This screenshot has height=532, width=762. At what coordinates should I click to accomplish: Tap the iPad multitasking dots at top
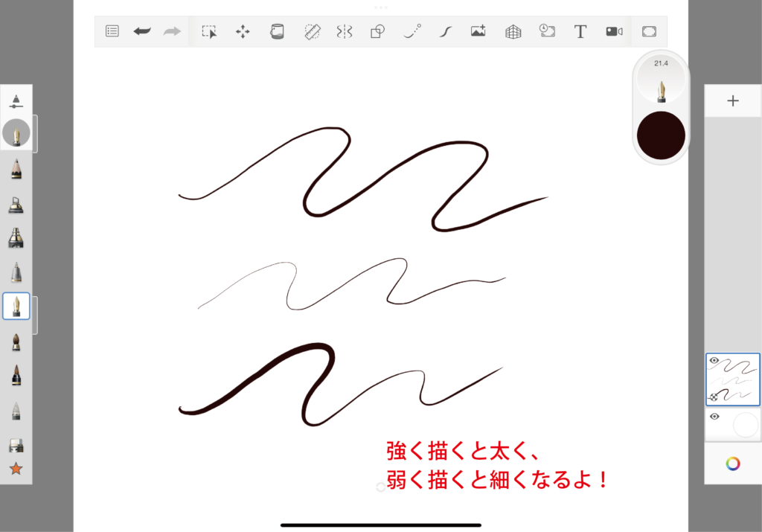coord(380,7)
